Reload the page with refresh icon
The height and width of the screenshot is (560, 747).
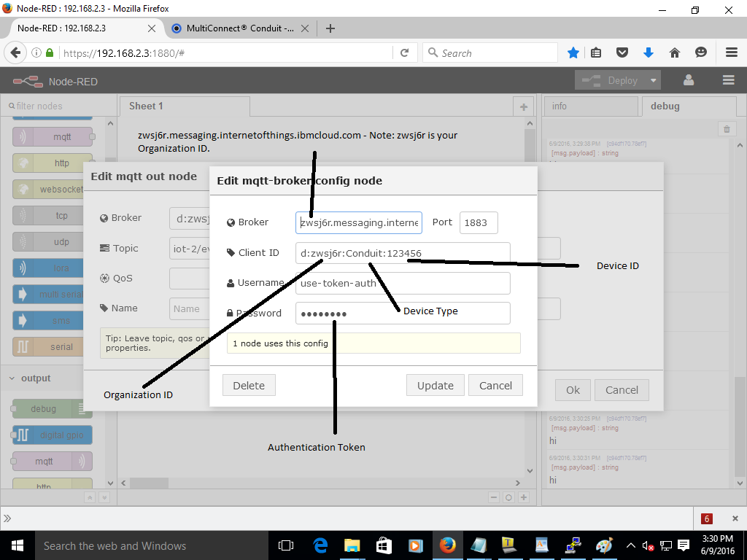[404, 52]
